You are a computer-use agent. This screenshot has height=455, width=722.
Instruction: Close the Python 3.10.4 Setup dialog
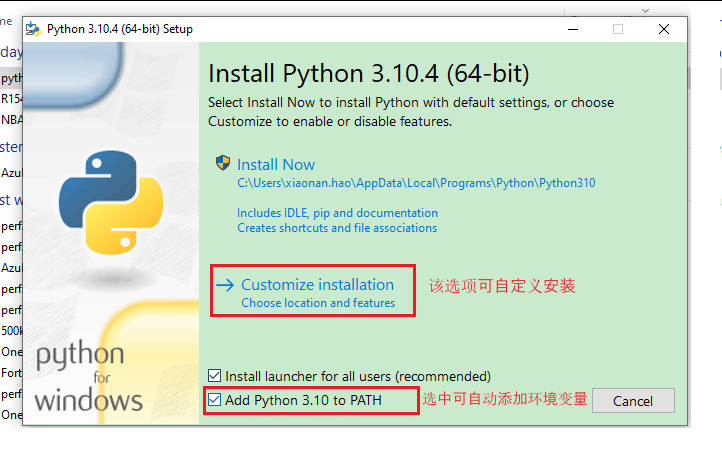click(x=664, y=29)
